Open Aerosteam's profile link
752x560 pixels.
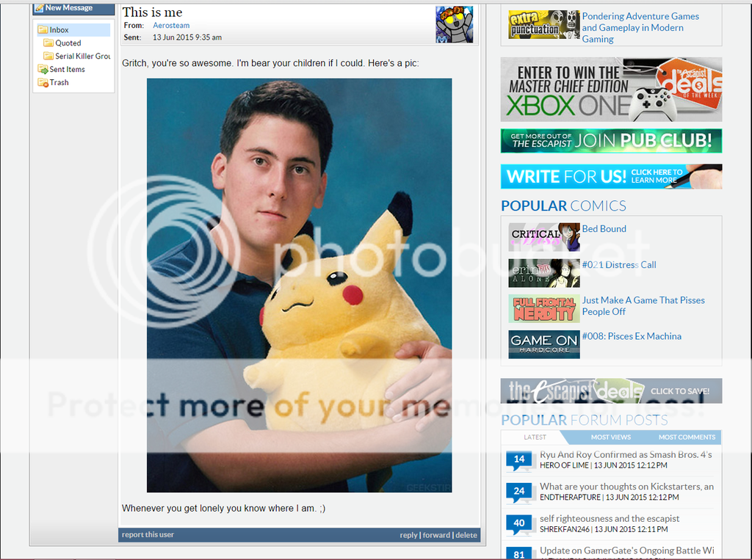(171, 26)
